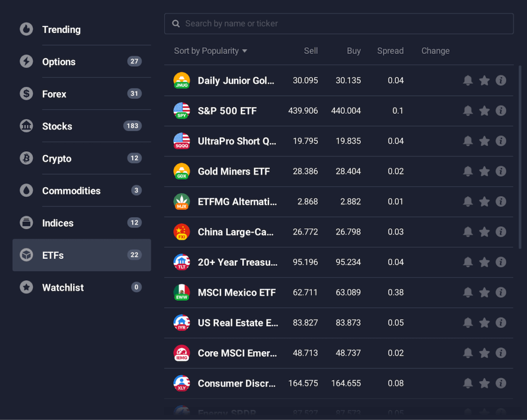Viewport: 527px width, 420px height.
Task: Click bell icon for UltraPro Short QQQ
Action: pos(468,141)
